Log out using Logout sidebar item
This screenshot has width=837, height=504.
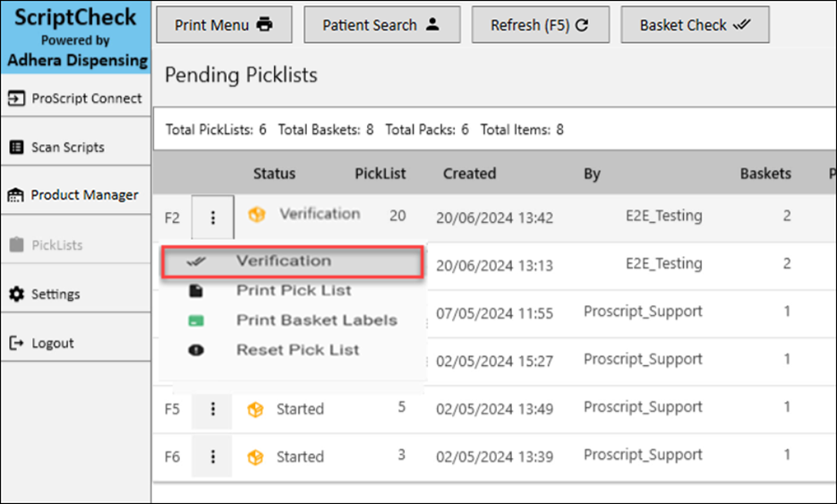click(x=75, y=343)
